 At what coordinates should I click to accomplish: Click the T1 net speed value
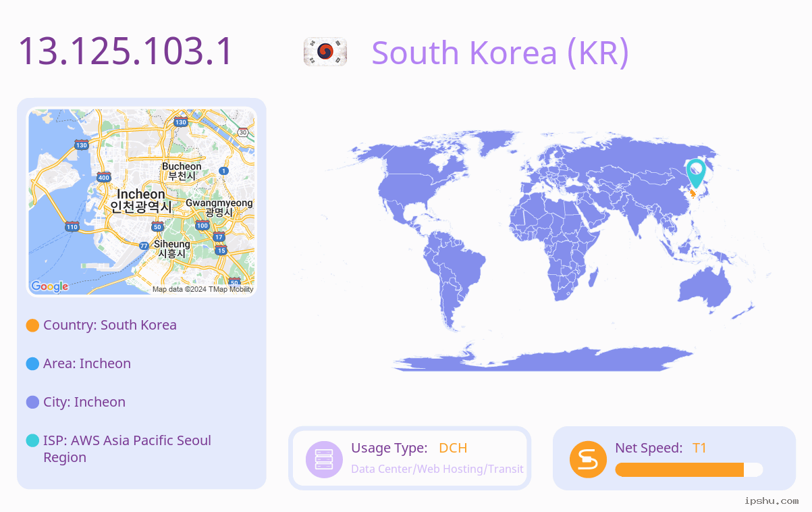coord(699,448)
